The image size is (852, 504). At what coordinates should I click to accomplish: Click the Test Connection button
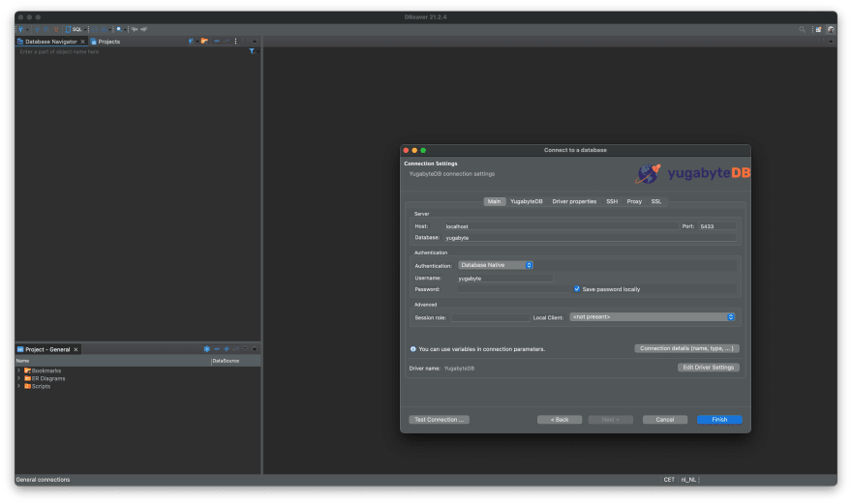click(439, 420)
